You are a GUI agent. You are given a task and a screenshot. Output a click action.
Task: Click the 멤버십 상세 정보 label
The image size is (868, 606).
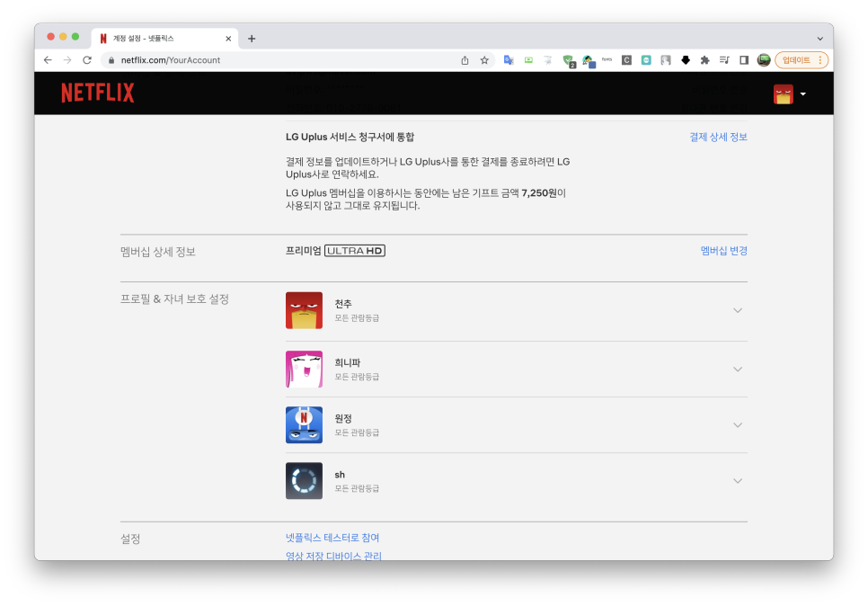(x=158, y=252)
